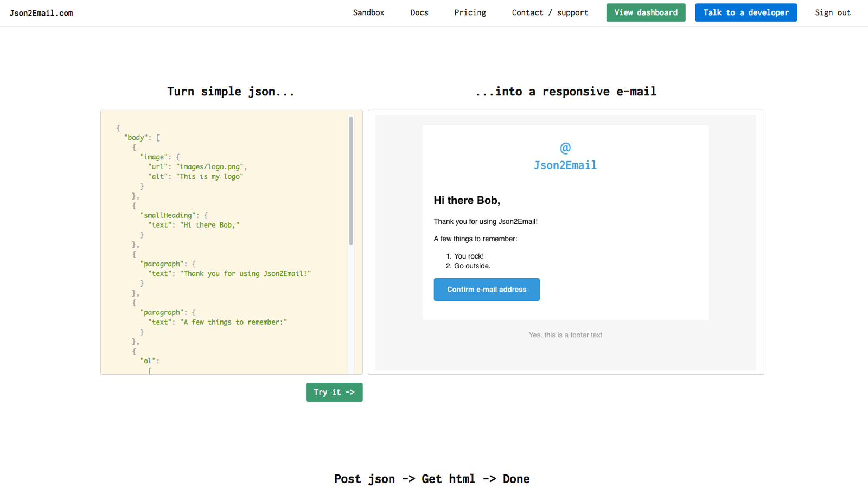Click Confirm e-mail address in the preview

[x=486, y=289]
